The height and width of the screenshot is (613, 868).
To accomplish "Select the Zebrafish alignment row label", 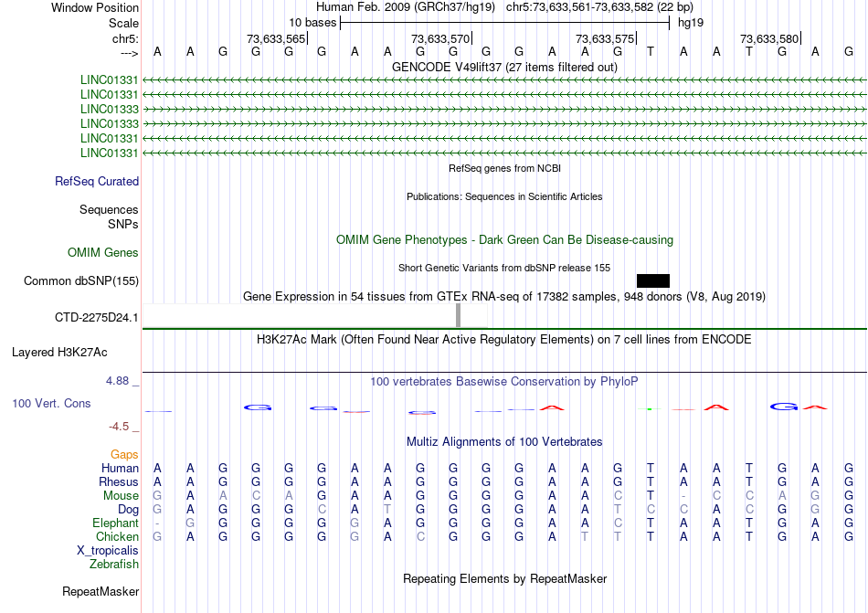I will (114, 565).
